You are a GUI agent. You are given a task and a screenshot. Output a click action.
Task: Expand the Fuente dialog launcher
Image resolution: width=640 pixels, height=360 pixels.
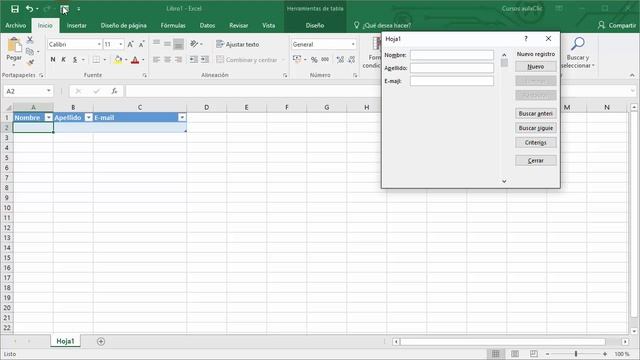pyautogui.click(x=144, y=76)
